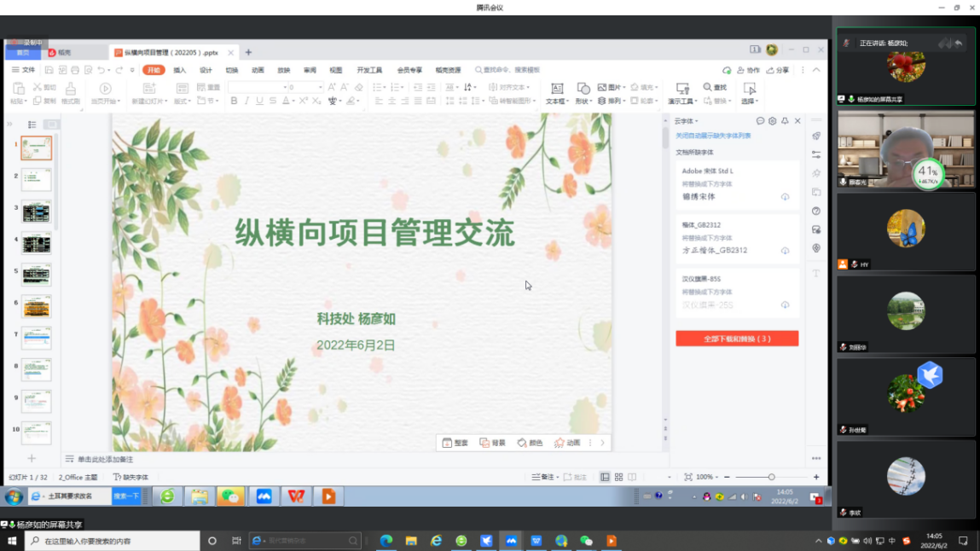Switch to the Design (设计) ribbon tab
This screenshot has width=980, height=551.
(206, 70)
